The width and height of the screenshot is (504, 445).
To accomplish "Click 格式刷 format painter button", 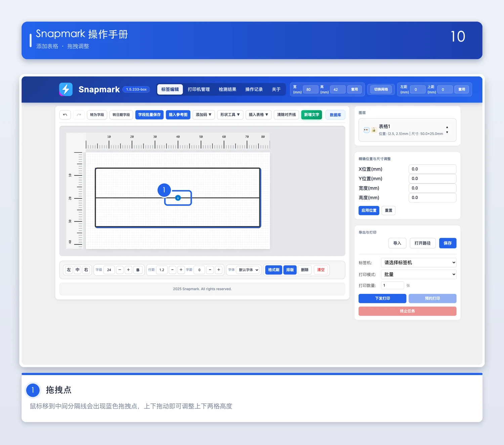I will pyautogui.click(x=274, y=270).
